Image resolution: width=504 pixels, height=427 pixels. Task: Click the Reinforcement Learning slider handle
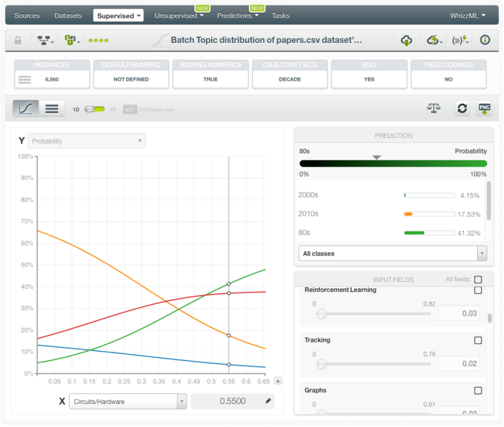(322, 314)
